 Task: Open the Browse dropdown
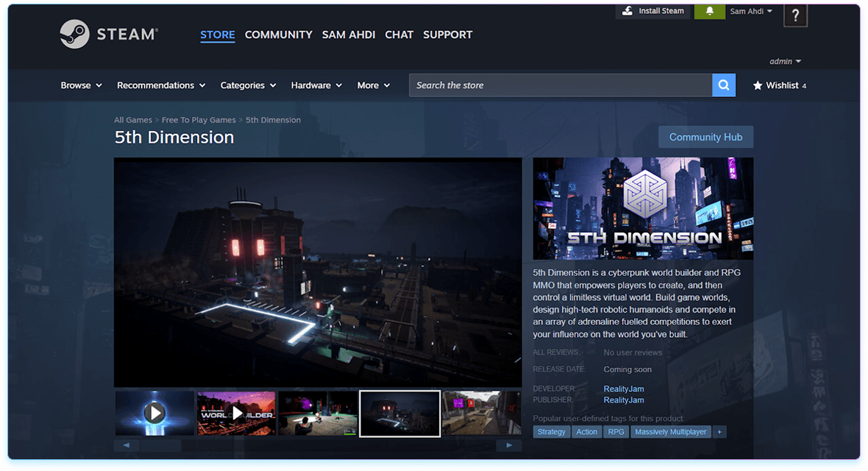82,85
